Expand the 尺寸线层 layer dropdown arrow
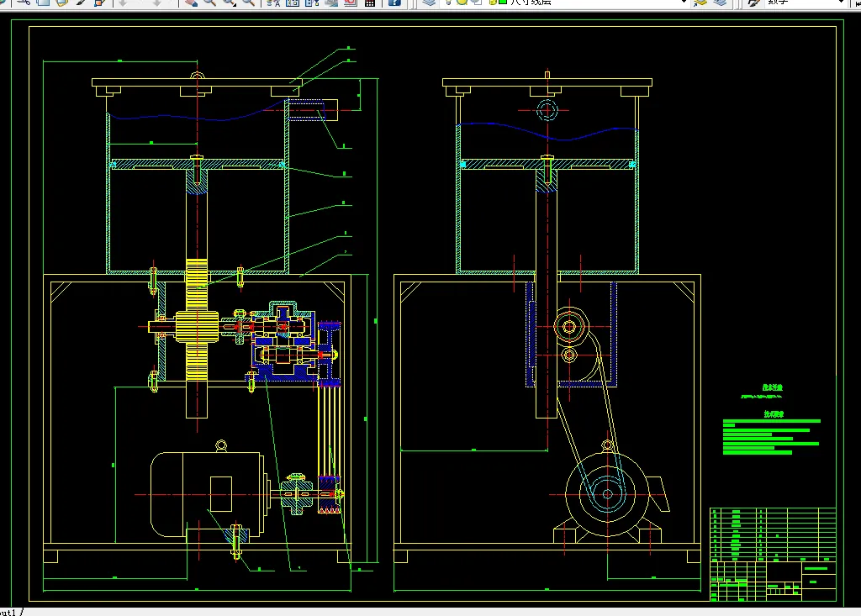Viewport: 861px width, 616px height. (x=684, y=3)
